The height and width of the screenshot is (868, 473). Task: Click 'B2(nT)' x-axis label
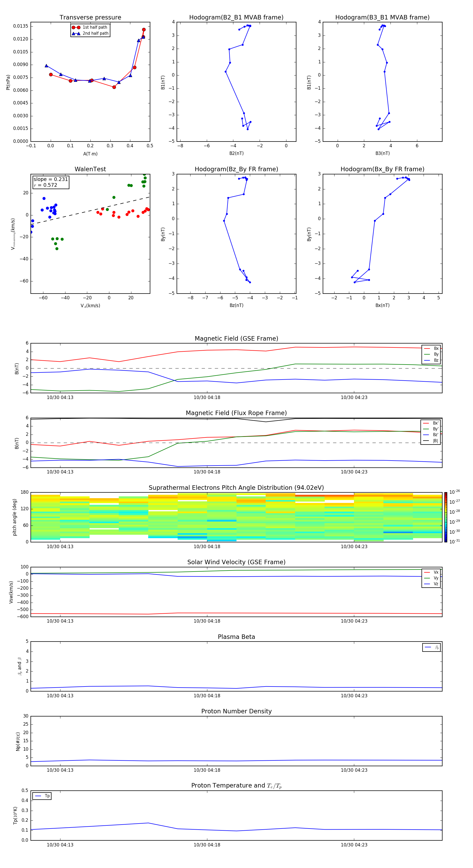point(236,153)
